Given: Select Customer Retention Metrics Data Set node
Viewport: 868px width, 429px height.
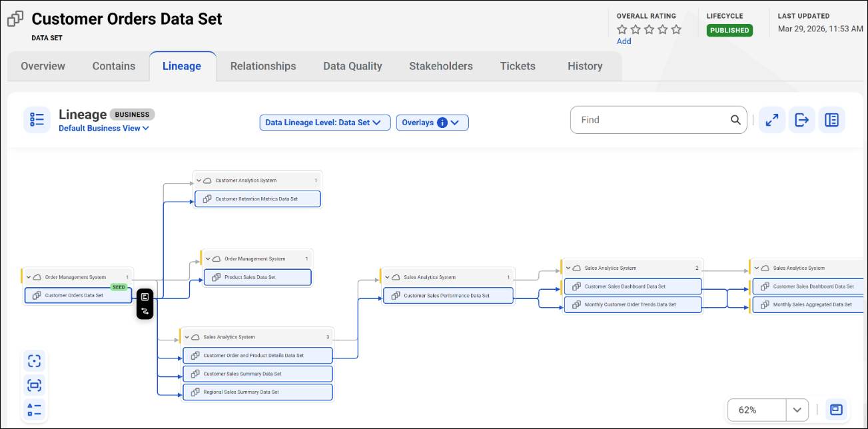Looking at the screenshot, I should [x=257, y=199].
